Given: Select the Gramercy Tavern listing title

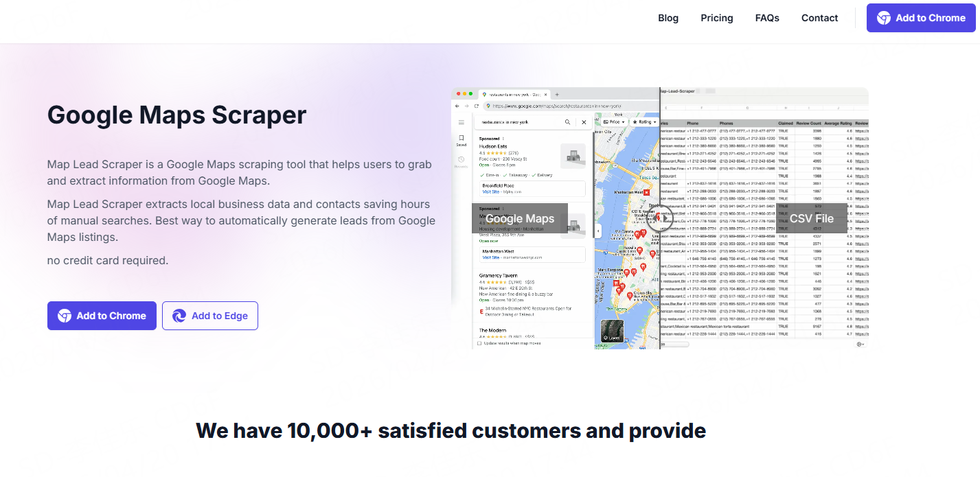Looking at the screenshot, I should 499,275.
